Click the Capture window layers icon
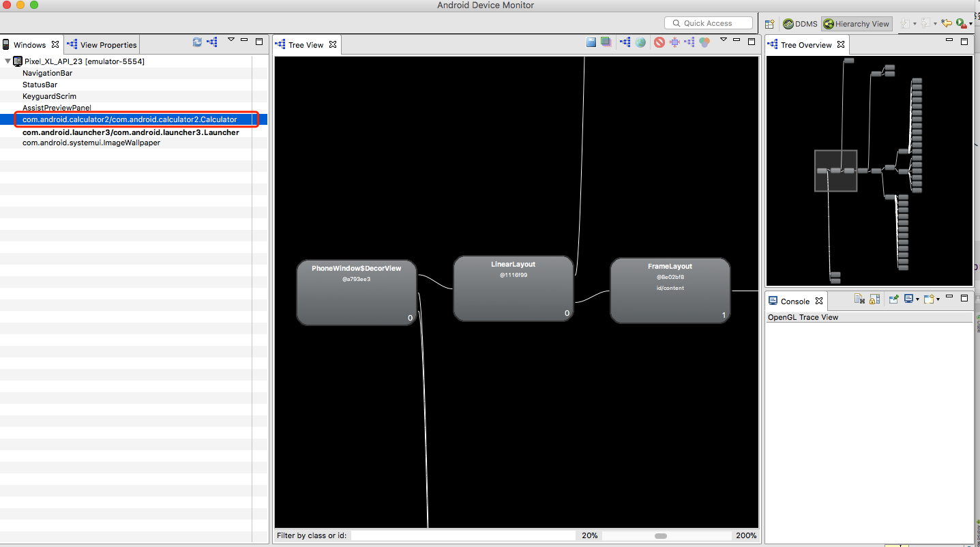 606,42
